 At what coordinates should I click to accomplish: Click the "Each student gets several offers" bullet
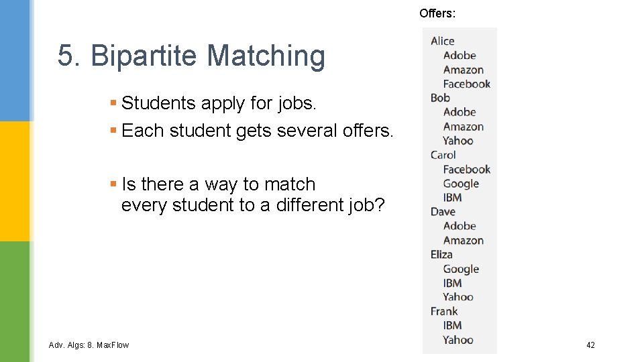257,131
